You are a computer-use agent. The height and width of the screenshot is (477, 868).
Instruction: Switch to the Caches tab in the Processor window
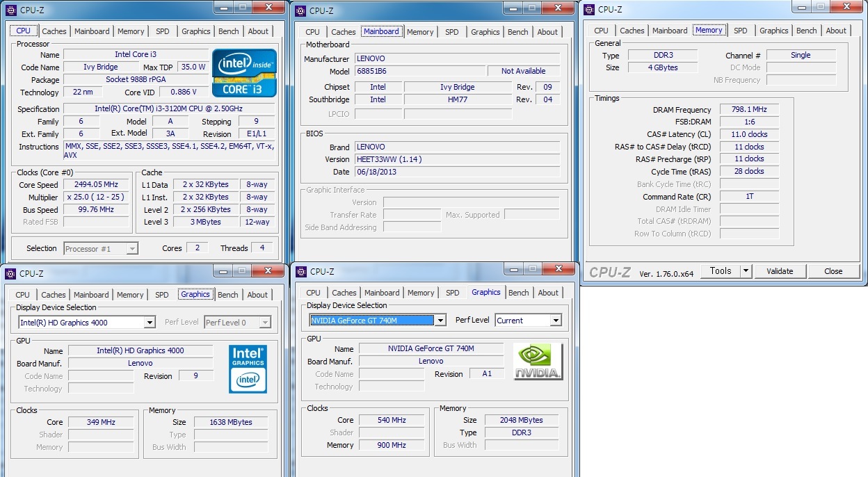54,31
